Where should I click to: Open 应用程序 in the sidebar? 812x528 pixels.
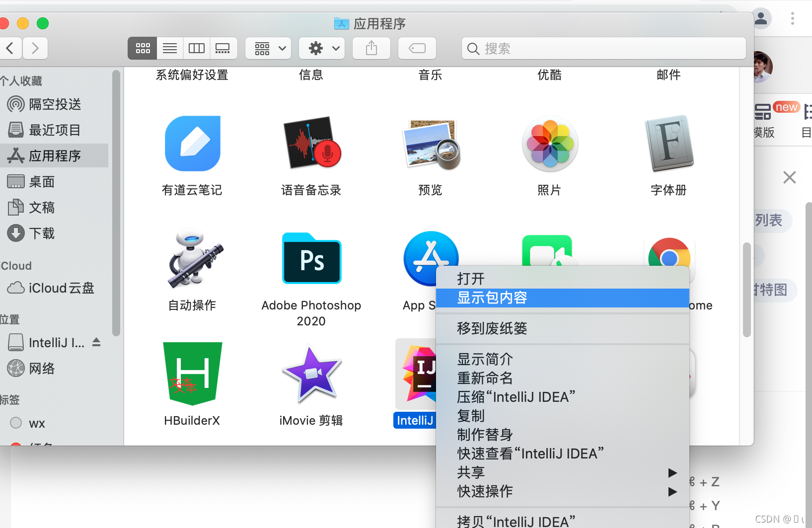click(x=54, y=156)
